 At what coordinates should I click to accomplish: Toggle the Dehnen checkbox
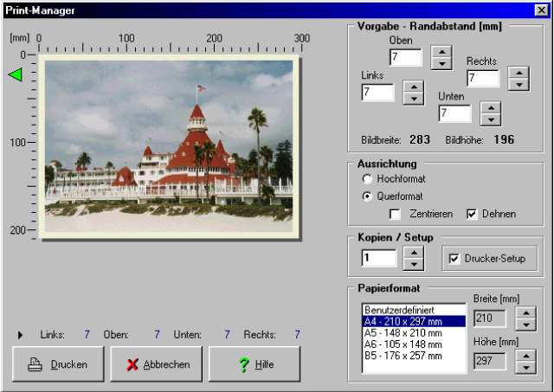pyautogui.click(x=473, y=214)
